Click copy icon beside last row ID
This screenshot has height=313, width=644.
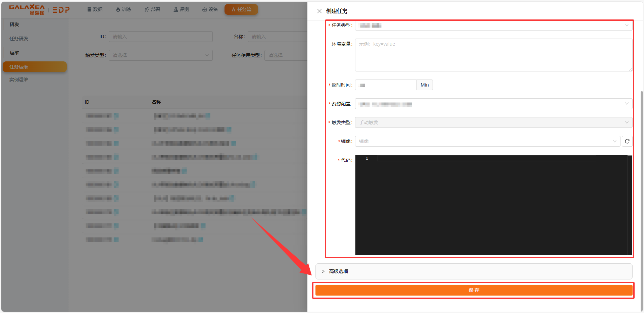pos(116,240)
